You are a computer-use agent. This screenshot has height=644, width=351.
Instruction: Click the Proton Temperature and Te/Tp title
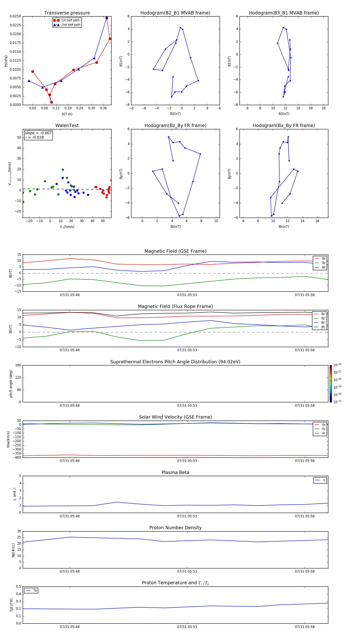(175, 583)
